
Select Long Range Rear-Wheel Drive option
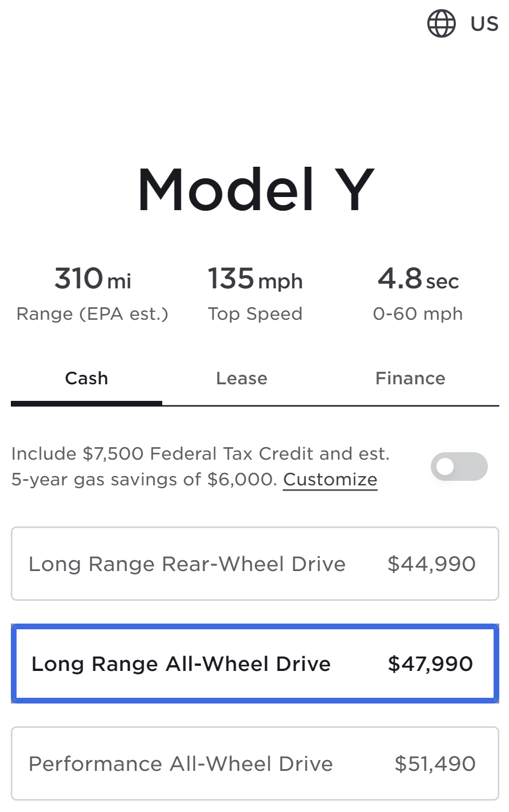coord(187,564)
